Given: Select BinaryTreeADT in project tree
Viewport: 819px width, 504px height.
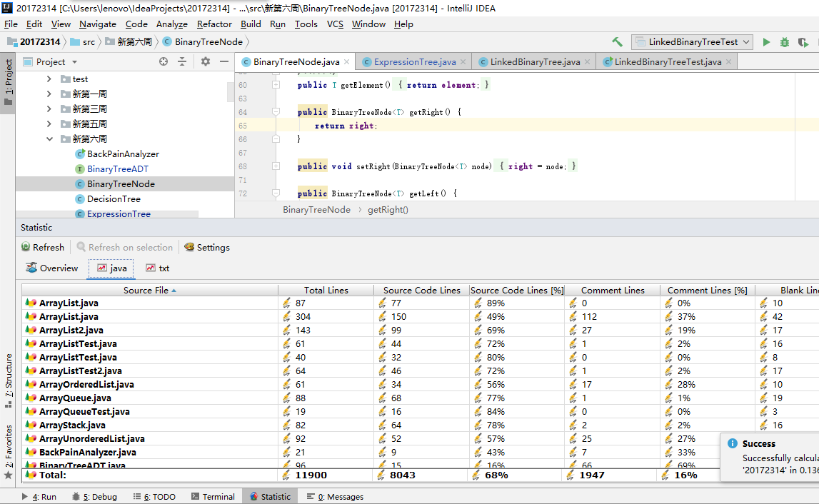Looking at the screenshot, I should (118, 168).
